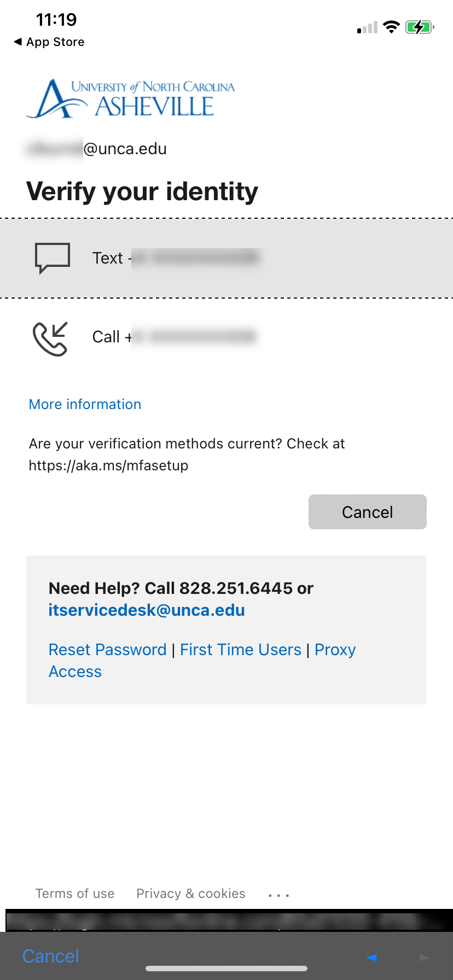The image size is (453, 980).
Task: Tap the cellular signal bars icon
Action: click(367, 27)
